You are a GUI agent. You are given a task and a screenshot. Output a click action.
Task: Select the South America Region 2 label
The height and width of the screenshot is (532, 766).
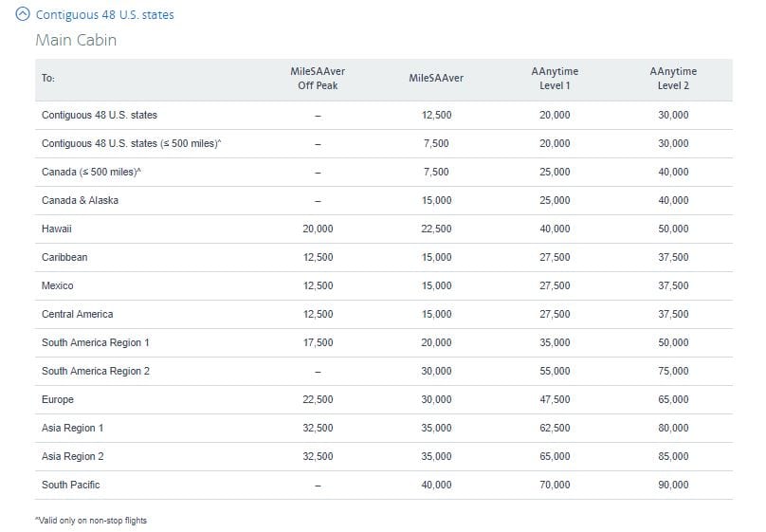click(95, 372)
